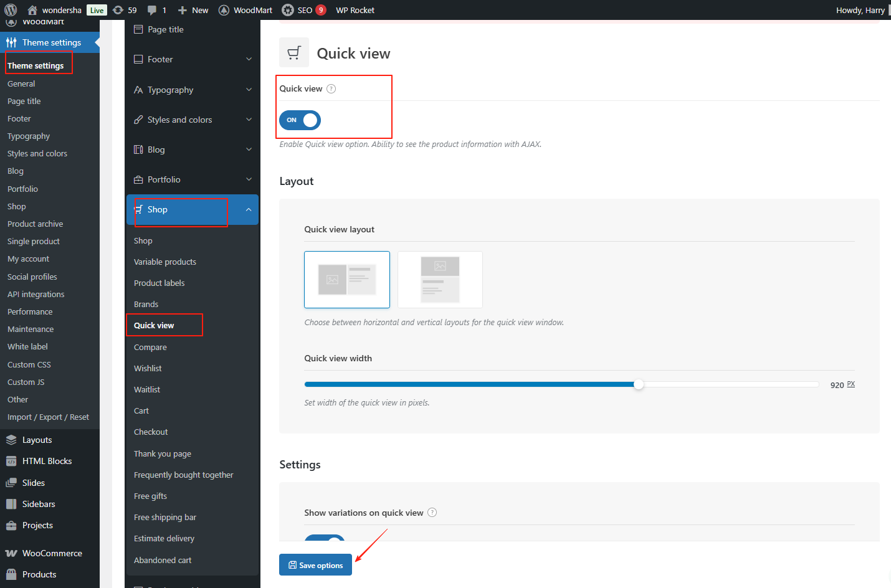
Task: Click the PX unit label for width
Action: point(850,384)
